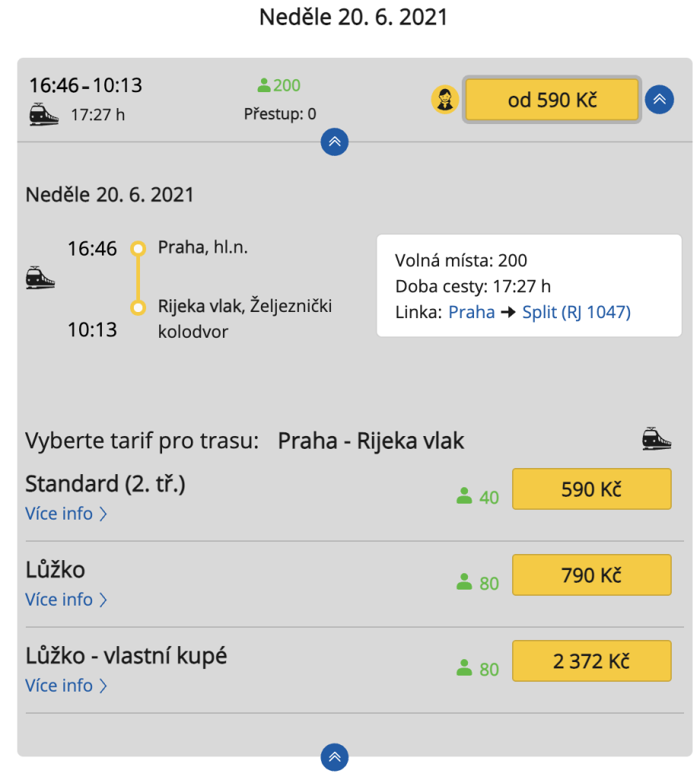
Task: Click train icon next to tariff heading
Action: coord(657,439)
